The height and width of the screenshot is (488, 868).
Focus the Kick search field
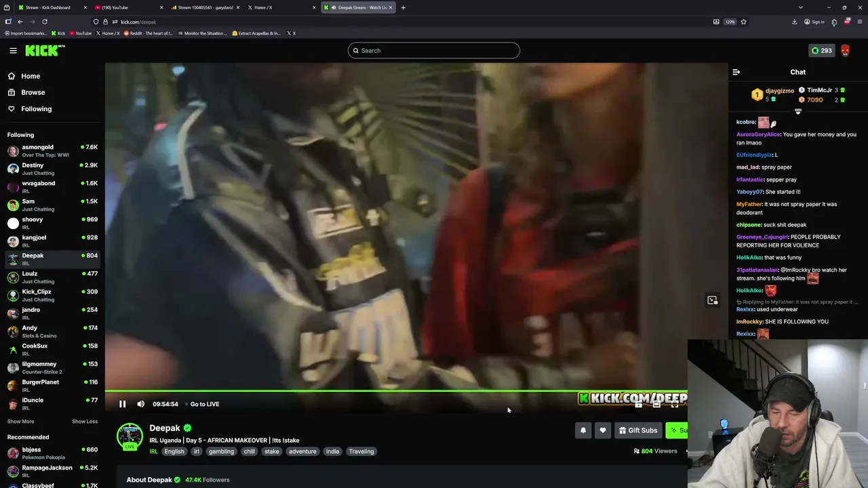tap(434, 50)
